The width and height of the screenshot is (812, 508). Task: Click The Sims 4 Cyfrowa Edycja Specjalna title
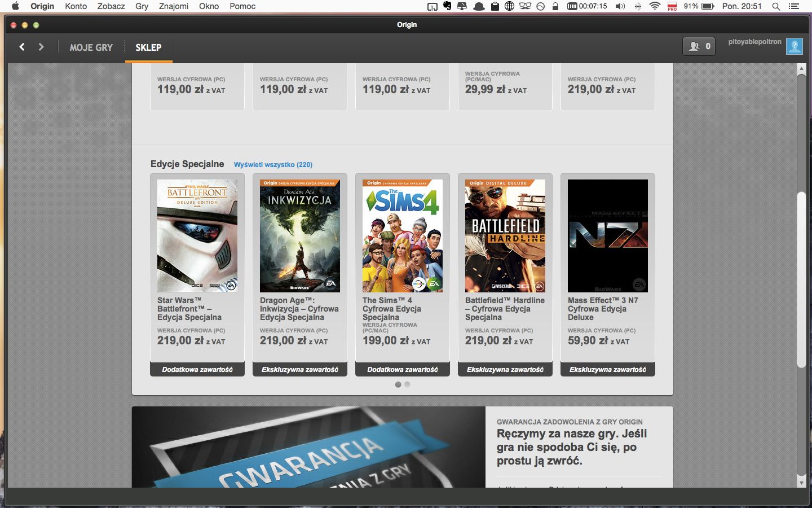click(392, 309)
